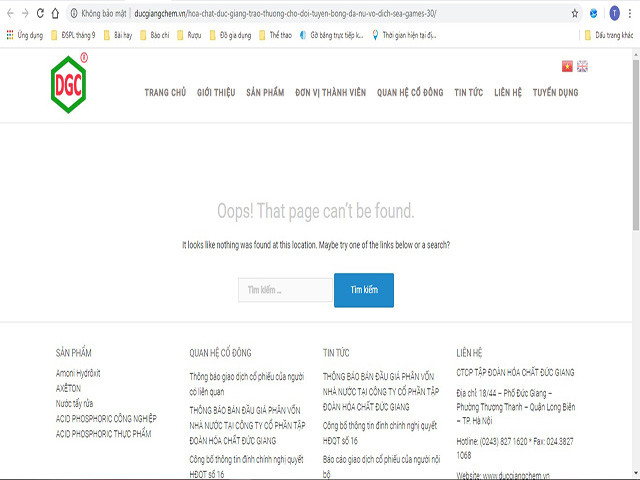The image size is (640, 480).
Task: Click the browser back arrow
Action: coord(10,14)
